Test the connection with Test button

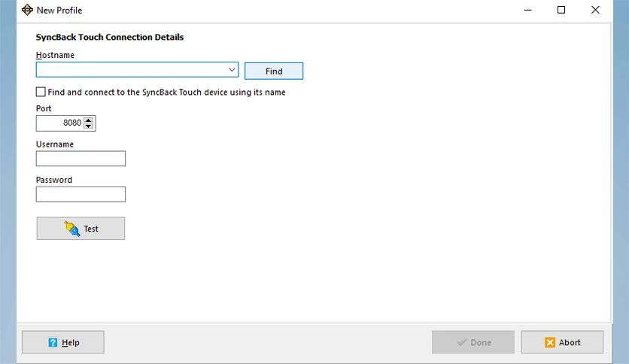[81, 229]
